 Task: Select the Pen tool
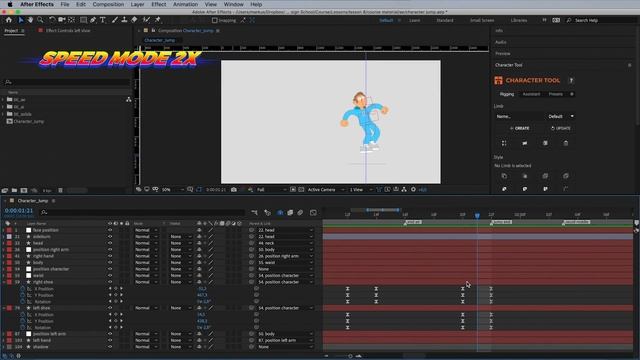pyautogui.click(x=93, y=20)
